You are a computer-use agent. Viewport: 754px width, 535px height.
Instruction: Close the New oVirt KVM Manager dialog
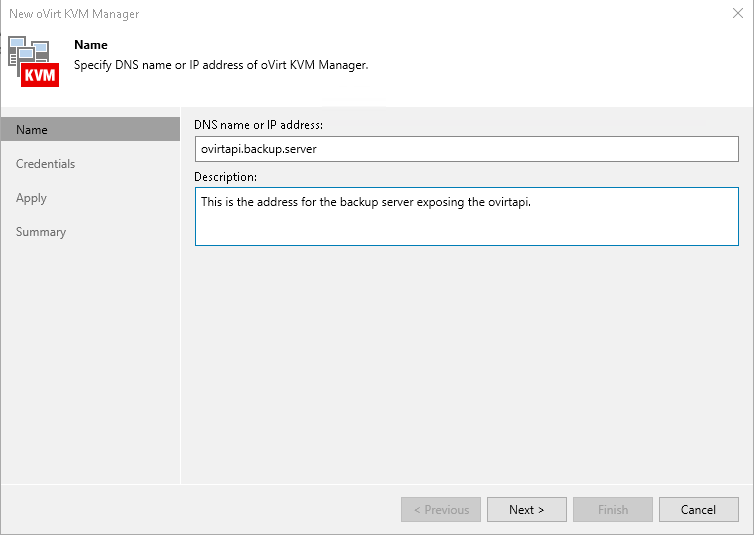[x=738, y=14]
